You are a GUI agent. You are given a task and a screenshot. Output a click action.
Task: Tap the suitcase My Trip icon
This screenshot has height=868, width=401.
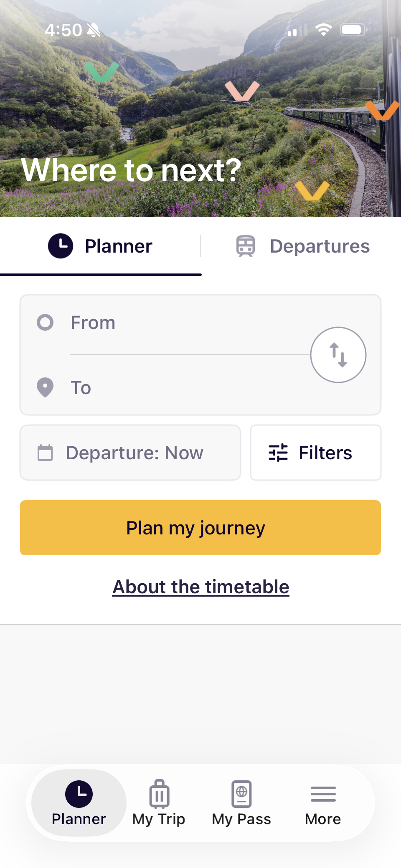(159, 794)
